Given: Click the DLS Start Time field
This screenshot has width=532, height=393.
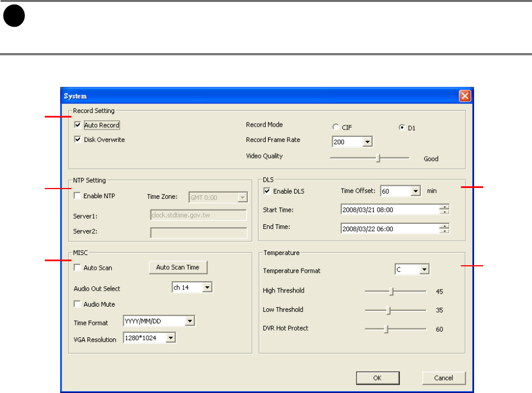Looking at the screenshot, I should coord(389,210).
